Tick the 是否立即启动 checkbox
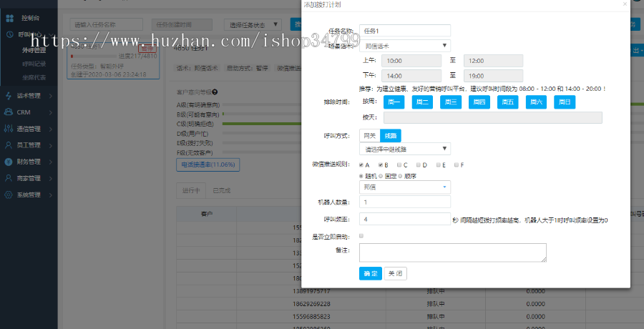 pos(361,236)
